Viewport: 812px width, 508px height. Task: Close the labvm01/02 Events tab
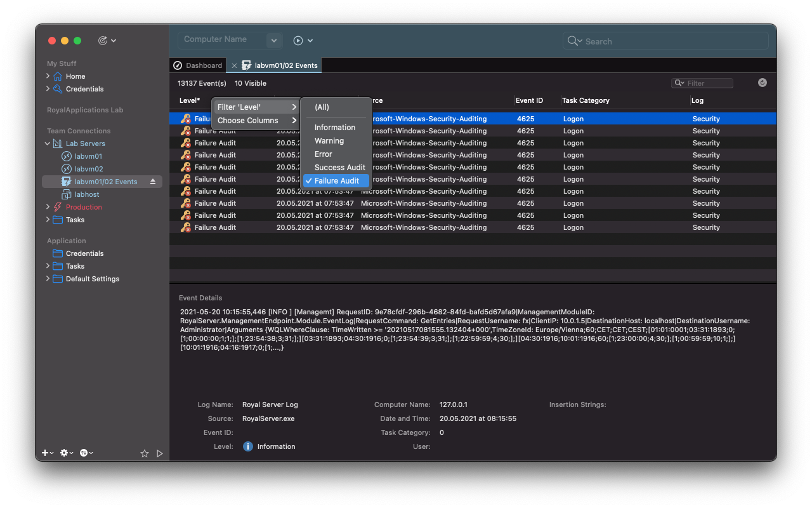pos(234,65)
